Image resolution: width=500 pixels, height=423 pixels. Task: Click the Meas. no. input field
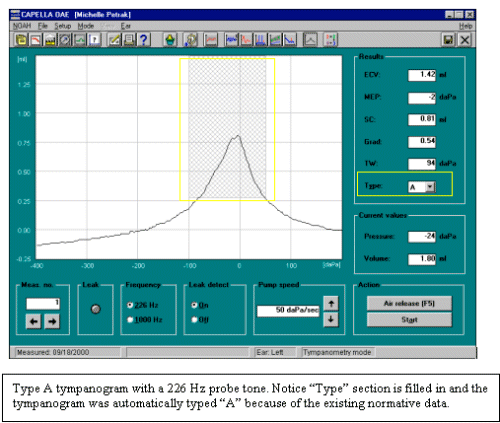43,303
